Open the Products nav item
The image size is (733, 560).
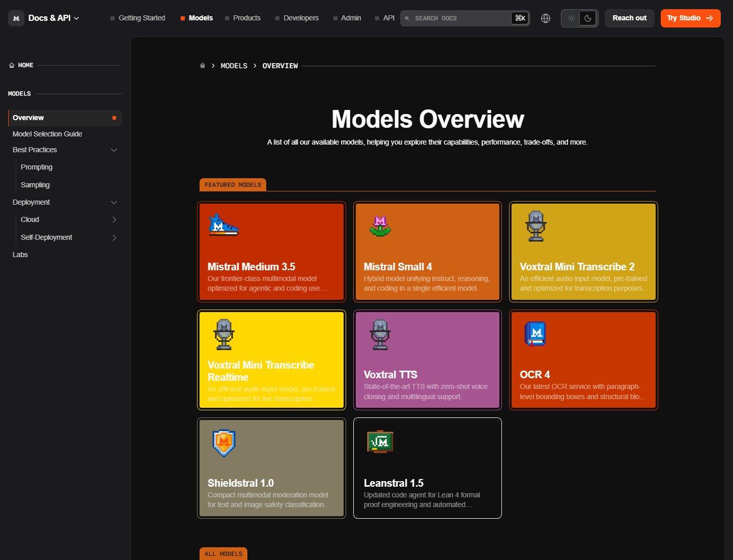coord(243,18)
